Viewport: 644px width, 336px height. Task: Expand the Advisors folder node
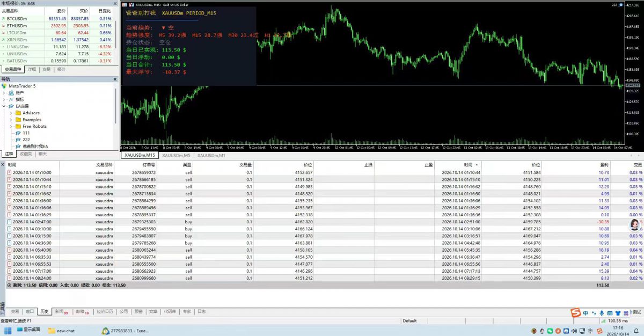[11, 113]
